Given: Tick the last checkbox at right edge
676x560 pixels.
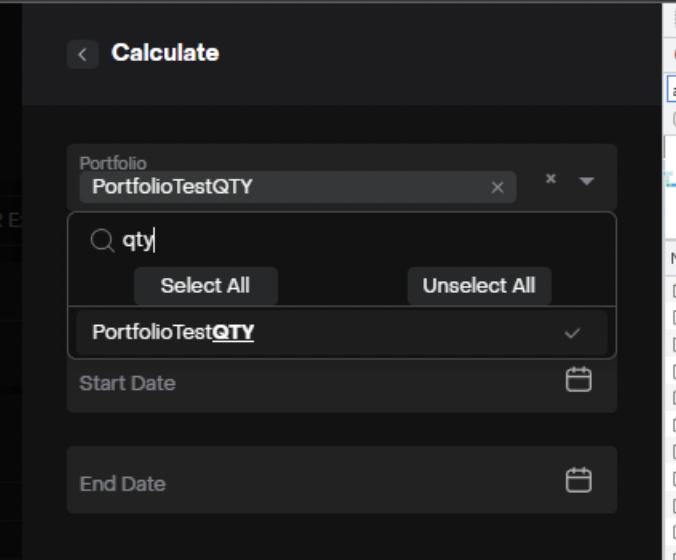Looking at the screenshot, I should click(673, 531).
